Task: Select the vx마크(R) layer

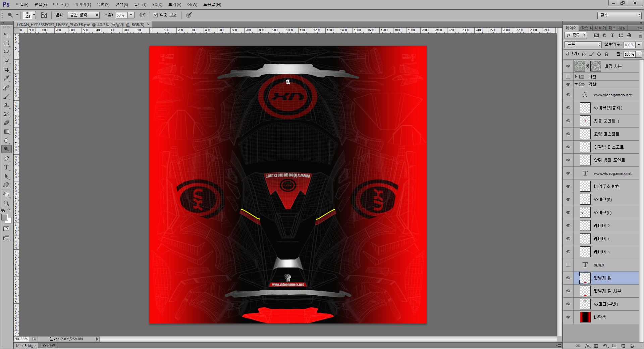Action: tap(603, 200)
